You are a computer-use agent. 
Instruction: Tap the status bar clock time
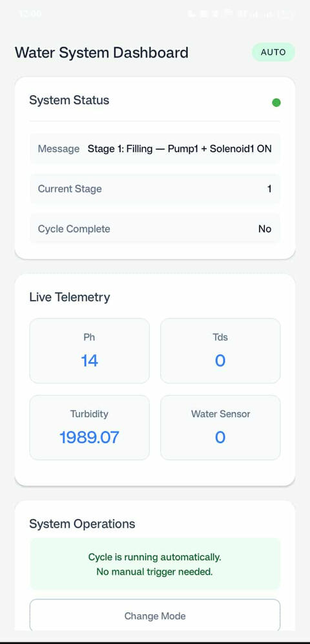pyautogui.click(x=30, y=14)
